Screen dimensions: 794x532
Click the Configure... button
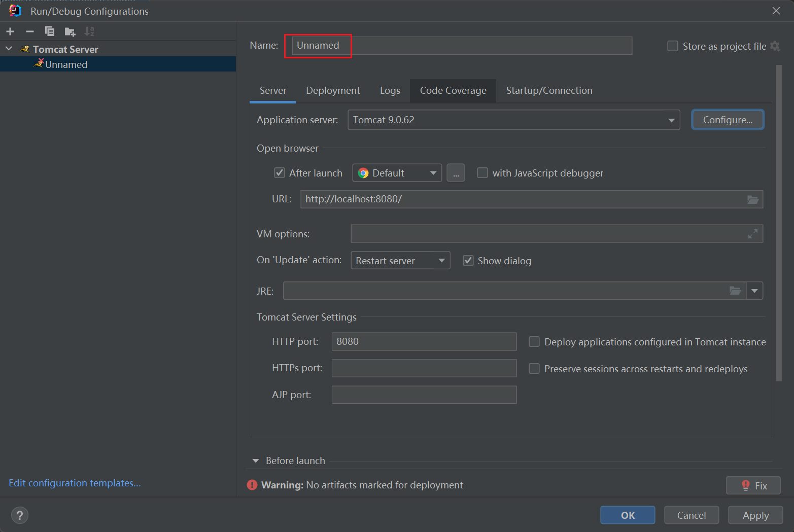(727, 120)
